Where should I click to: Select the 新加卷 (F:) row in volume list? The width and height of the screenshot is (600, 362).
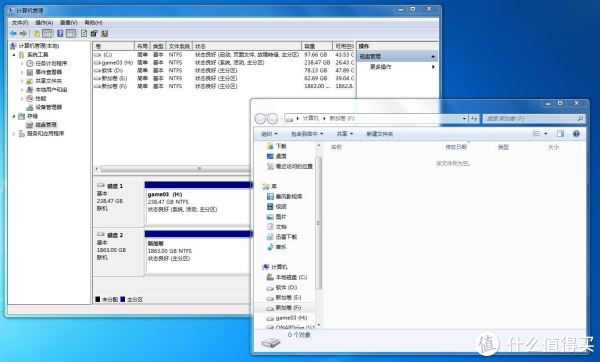pyautogui.click(x=223, y=86)
